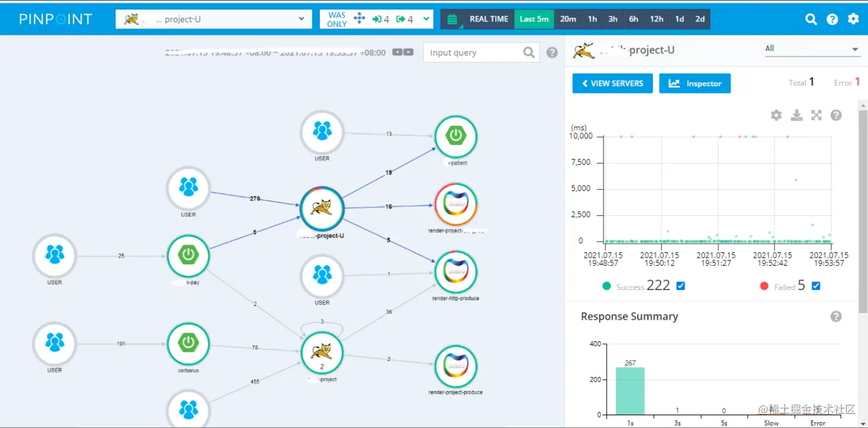Click the 101 link from USER to cerberus
The width and height of the screenshot is (868, 428).
pos(121,344)
